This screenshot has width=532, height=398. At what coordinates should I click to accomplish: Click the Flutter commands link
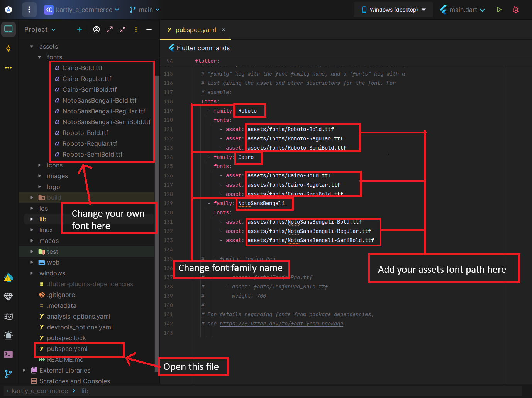coord(203,48)
